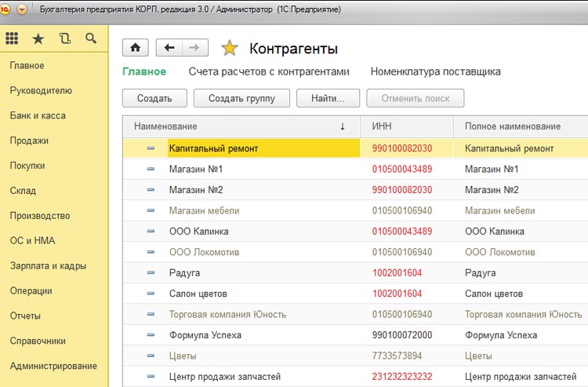Image resolution: width=588 pixels, height=387 pixels.
Task: Go to the home page icon
Action: [x=136, y=48]
